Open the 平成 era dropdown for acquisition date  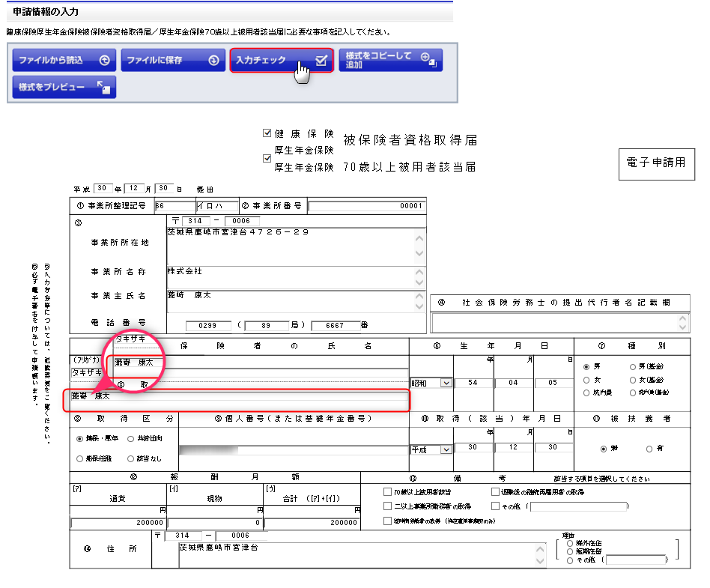coord(431,449)
